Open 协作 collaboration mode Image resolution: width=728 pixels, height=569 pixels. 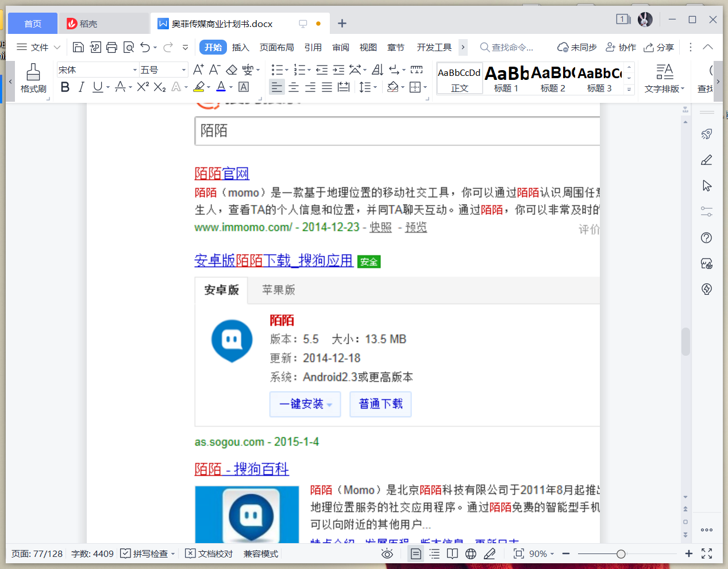622,47
